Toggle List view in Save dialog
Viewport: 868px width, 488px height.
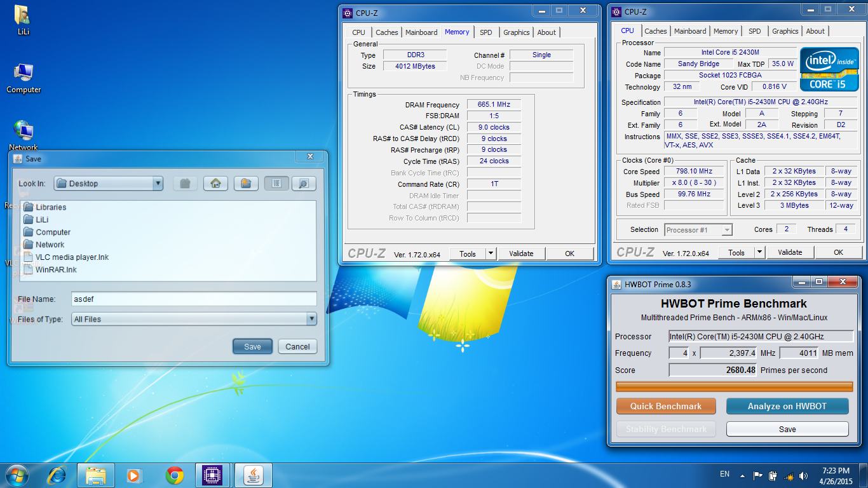coord(276,183)
